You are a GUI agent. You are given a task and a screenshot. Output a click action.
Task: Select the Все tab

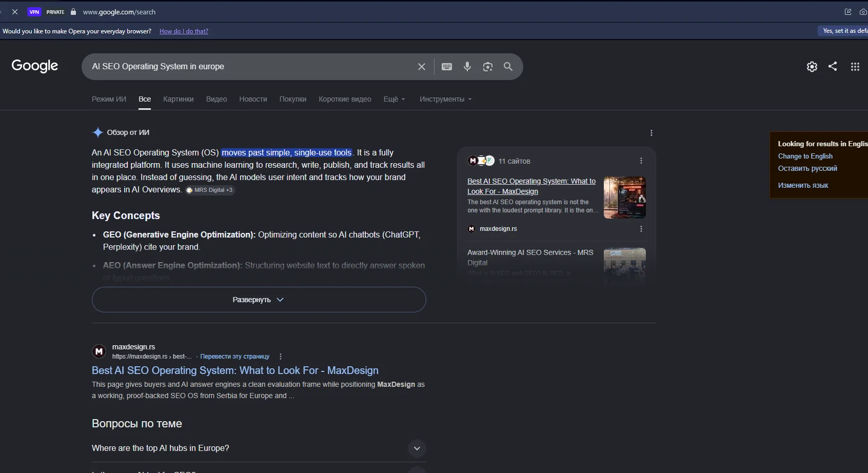pyautogui.click(x=145, y=99)
